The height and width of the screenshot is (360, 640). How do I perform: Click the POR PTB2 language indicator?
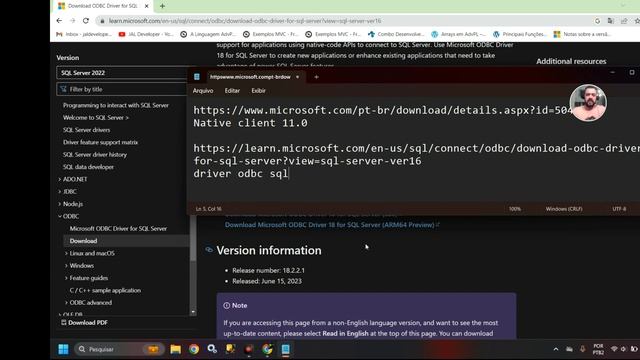click(598, 349)
